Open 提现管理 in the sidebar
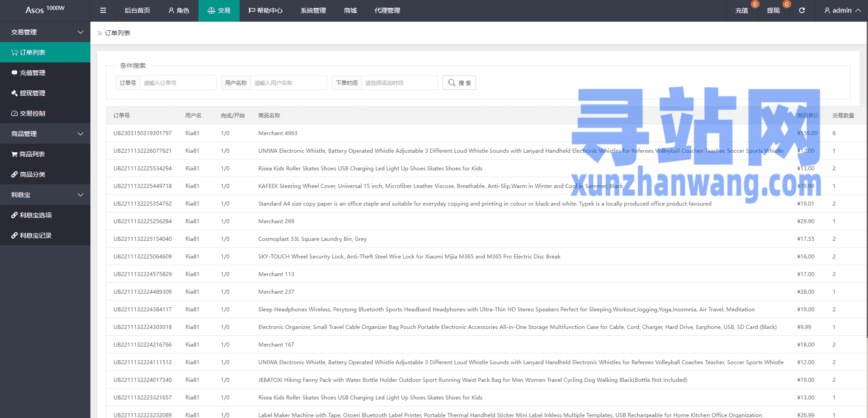This screenshot has width=868, height=418. coord(45,93)
